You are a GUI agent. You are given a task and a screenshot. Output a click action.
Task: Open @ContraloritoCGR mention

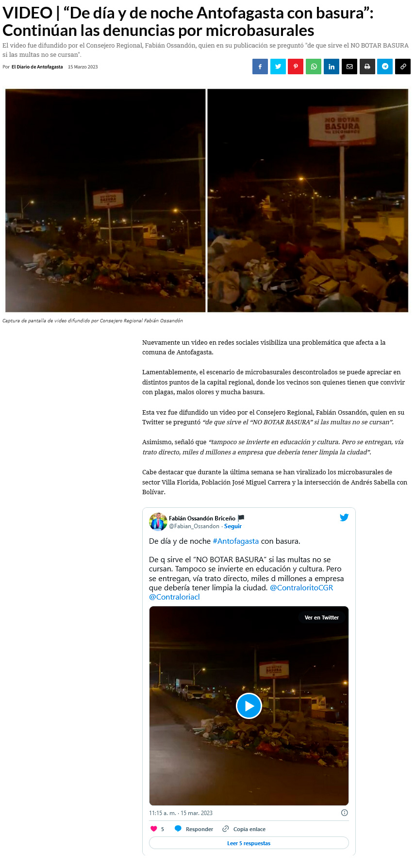[301, 587]
